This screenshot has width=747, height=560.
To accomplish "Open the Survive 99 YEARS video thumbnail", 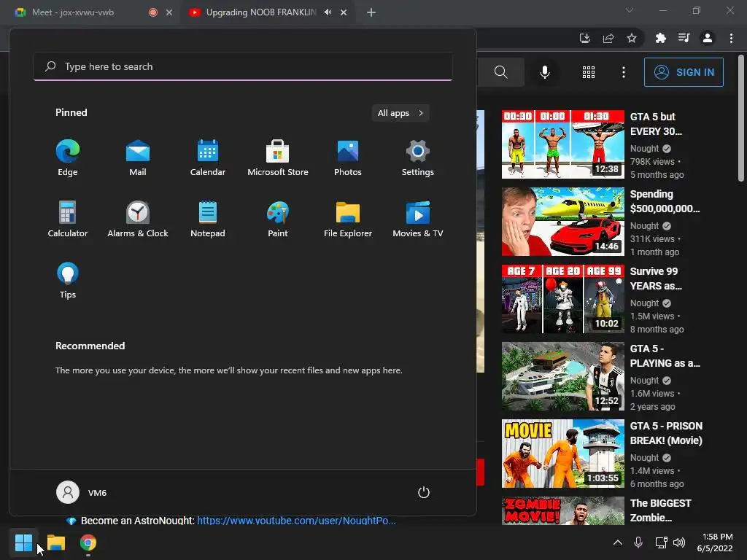I will coord(562,298).
